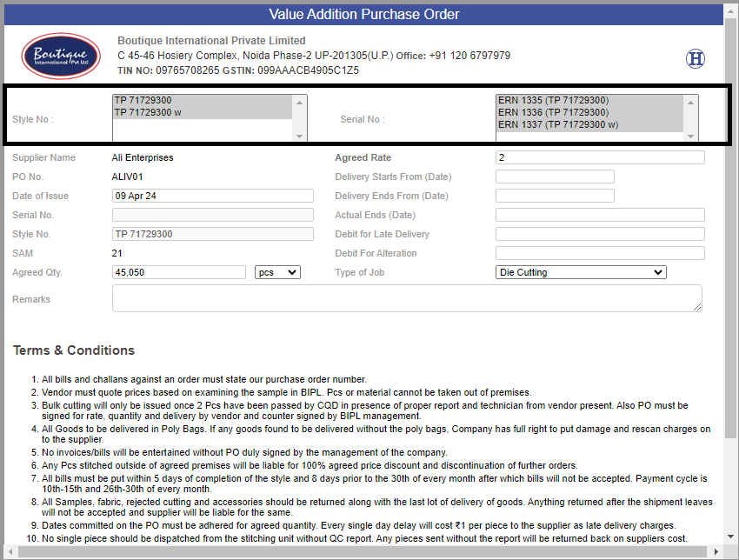Click the vertical scrollbar thumb
Screen dimensions: 739x560
pos(730,229)
